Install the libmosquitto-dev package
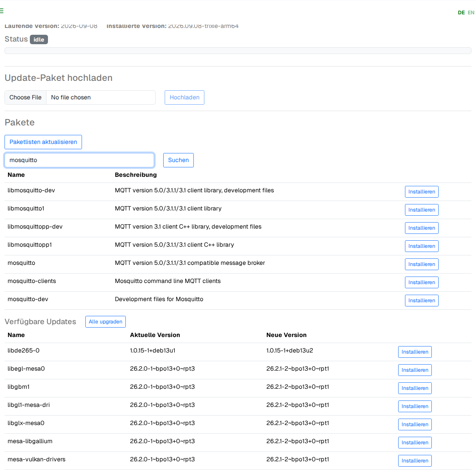476x470 pixels. [x=422, y=192]
